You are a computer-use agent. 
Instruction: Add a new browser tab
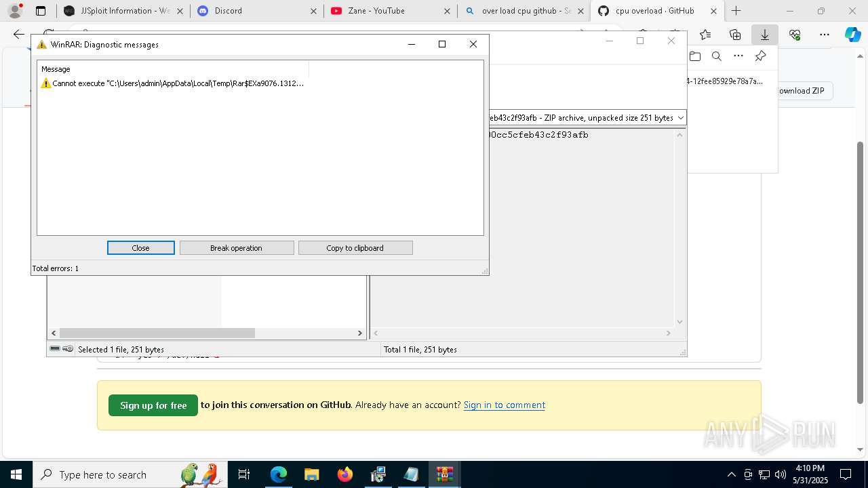point(736,11)
